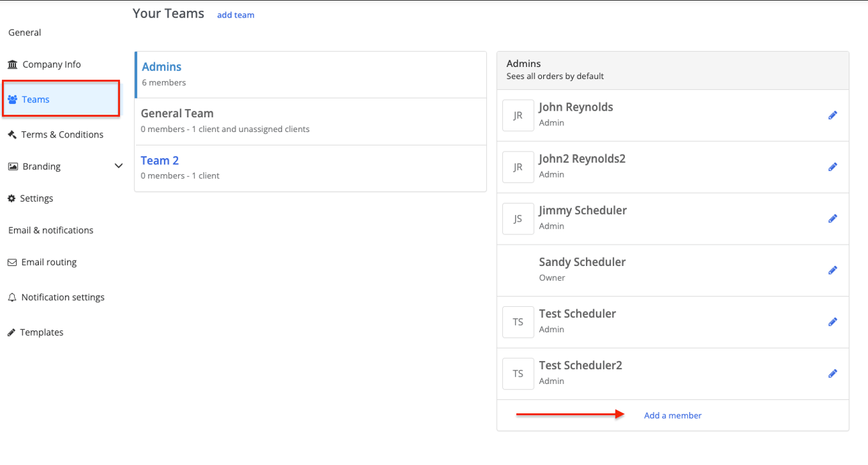Click the Company Info bank icon
This screenshot has width=868, height=465.
click(x=13, y=64)
